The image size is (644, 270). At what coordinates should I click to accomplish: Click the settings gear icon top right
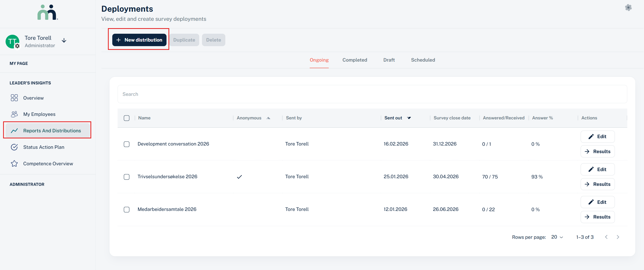coord(628,8)
